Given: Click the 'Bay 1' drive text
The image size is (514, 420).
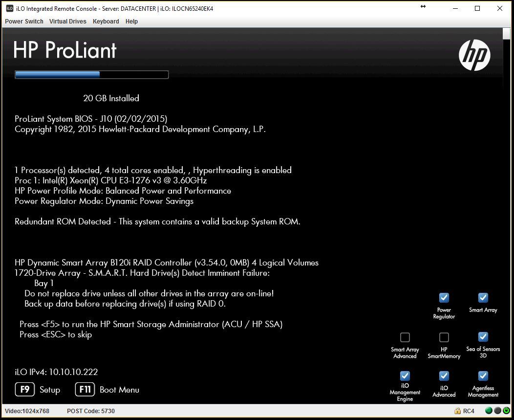Looking at the screenshot, I should (43, 283).
